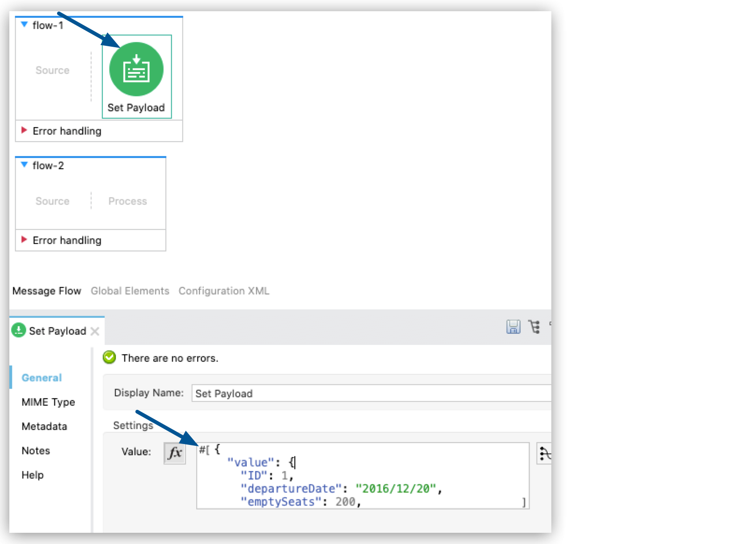Select the Set Payload component in flow-1
The height and width of the screenshot is (544, 756).
click(136, 70)
